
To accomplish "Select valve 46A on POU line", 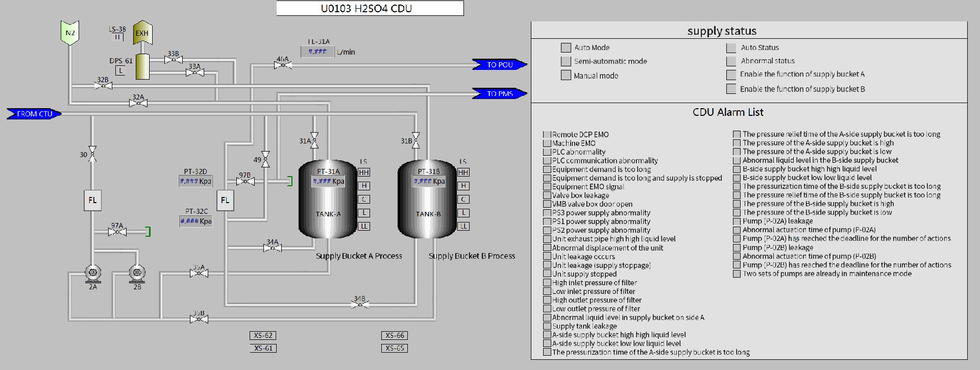I will point(283,65).
